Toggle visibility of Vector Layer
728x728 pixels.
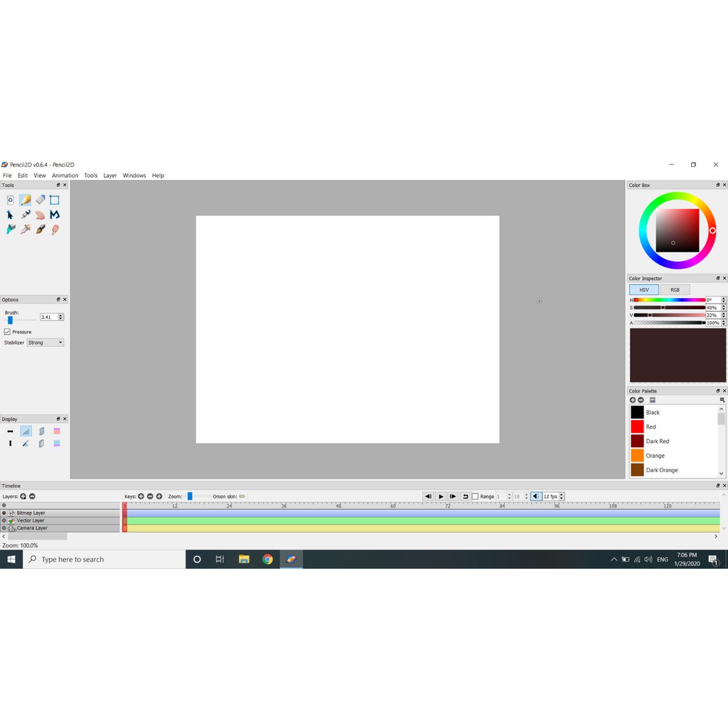4,520
